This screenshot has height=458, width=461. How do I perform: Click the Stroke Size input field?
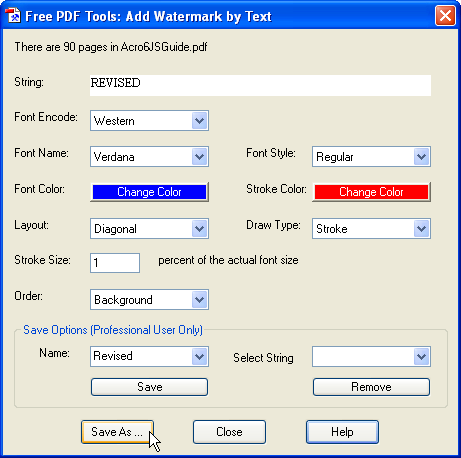115,263
